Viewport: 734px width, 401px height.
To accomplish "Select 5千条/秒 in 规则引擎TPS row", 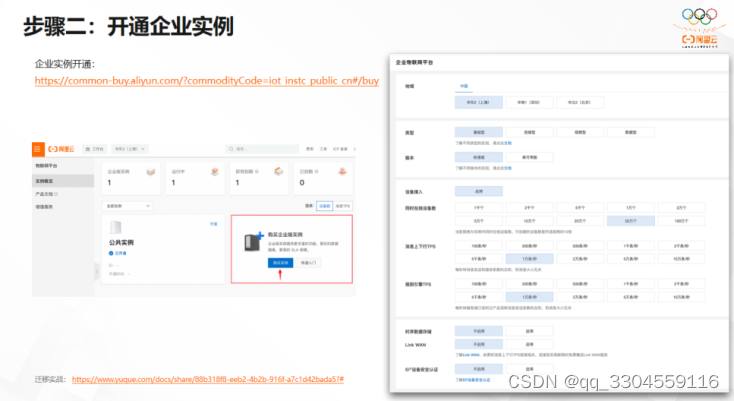I will [478, 297].
